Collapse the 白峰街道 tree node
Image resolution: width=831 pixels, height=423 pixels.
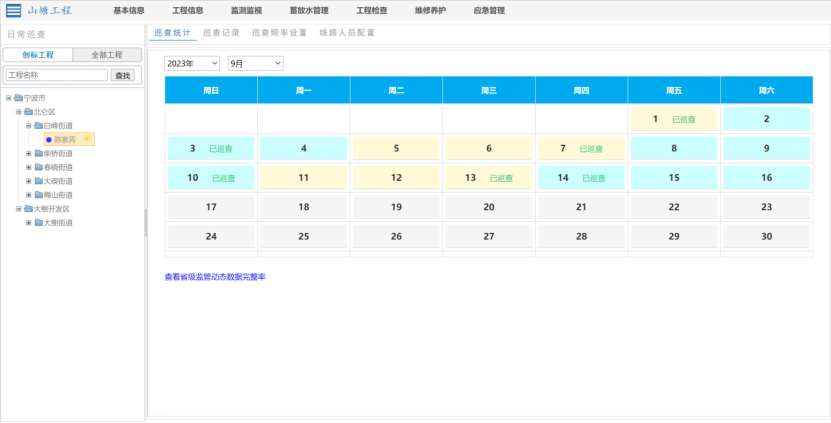tap(29, 126)
